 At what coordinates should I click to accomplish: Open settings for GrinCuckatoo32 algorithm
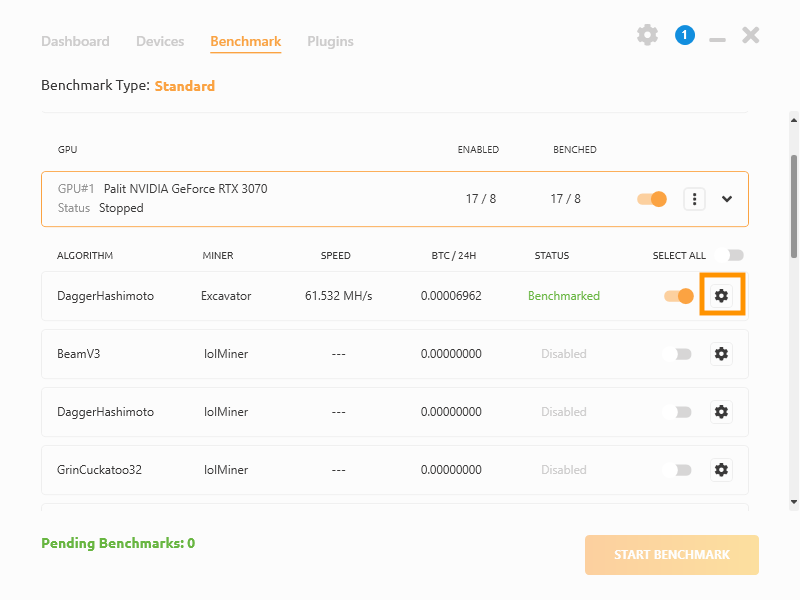click(721, 469)
